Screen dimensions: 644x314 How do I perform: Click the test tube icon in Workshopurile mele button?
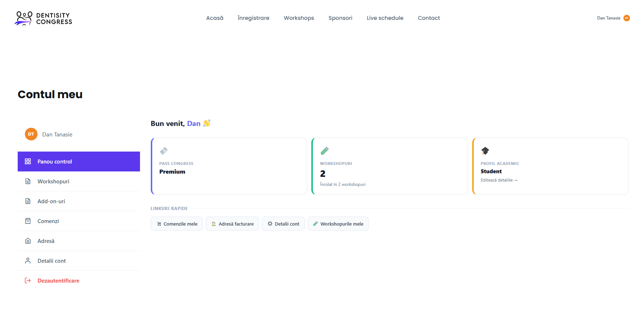[x=315, y=224]
